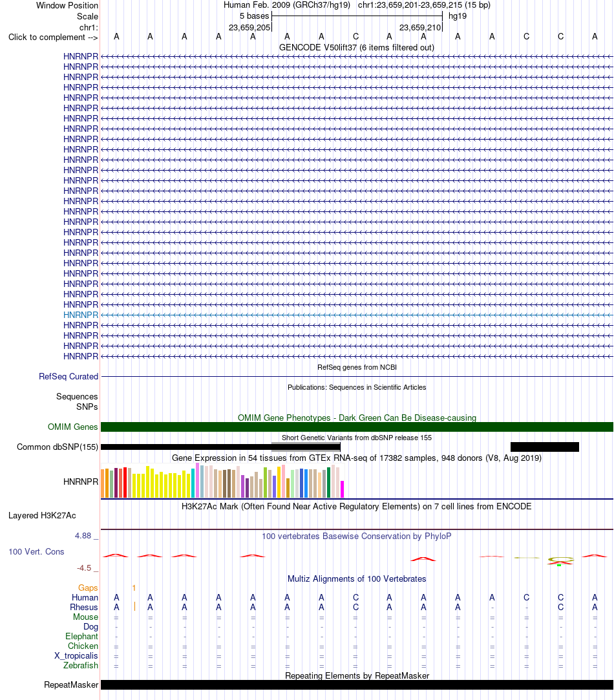Click the orange '1' gap count marker
This screenshot has height=700, width=614.
click(134, 588)
